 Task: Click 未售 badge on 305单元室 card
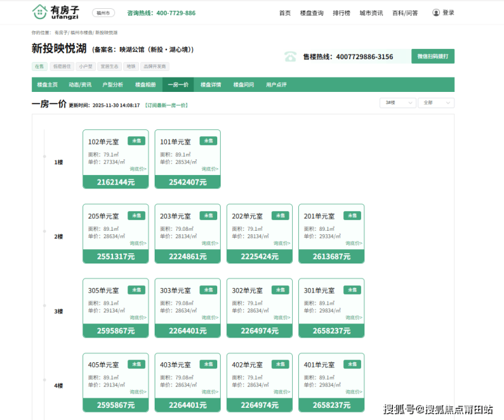(x=136, y=290)
